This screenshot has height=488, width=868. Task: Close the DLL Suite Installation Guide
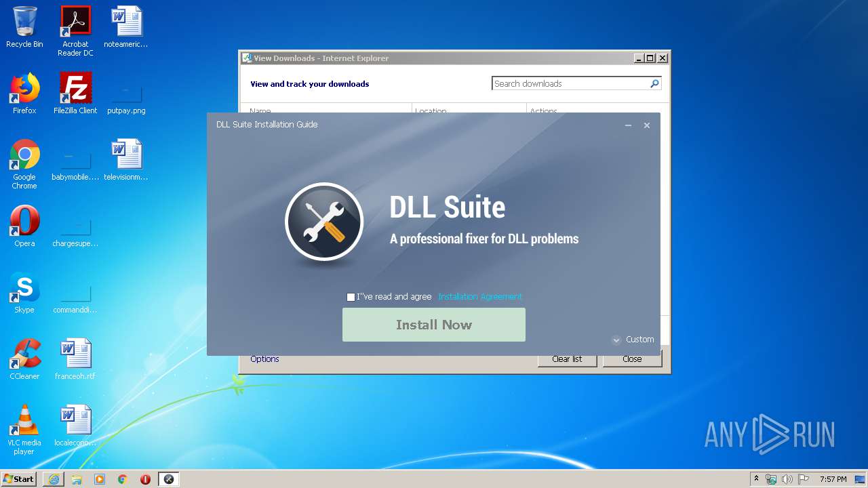pyautogui.click(x=647, y=125)
